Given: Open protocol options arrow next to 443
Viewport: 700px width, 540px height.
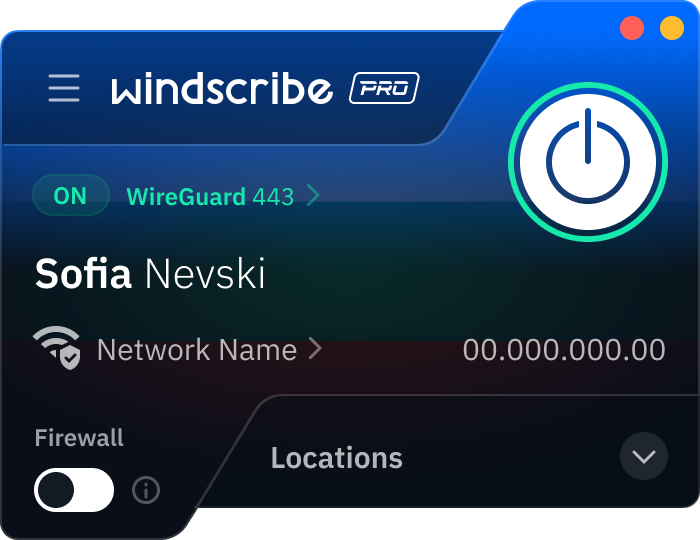Looking at the screenshot, I should coord(314,195).
